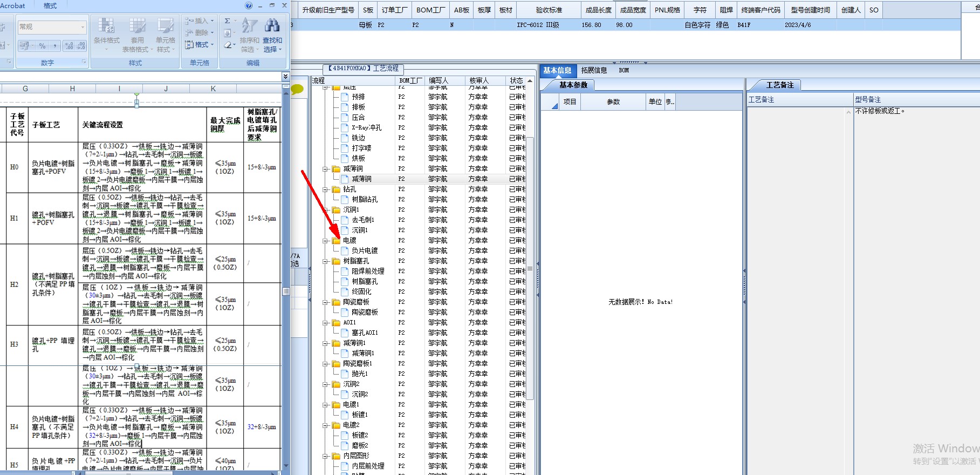980x475 pixels.
Task: Apply percent style in Excel
Action: point(42,46)
